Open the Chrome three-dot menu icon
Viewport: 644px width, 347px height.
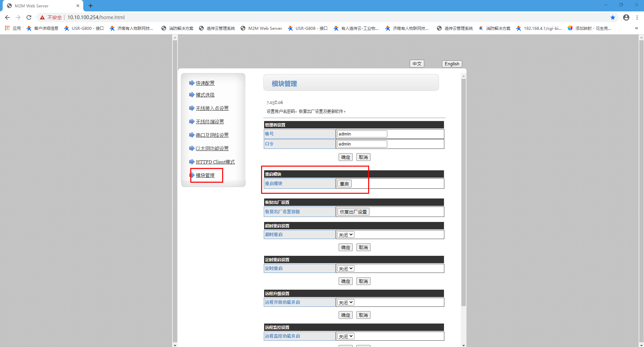coord(637,17)
